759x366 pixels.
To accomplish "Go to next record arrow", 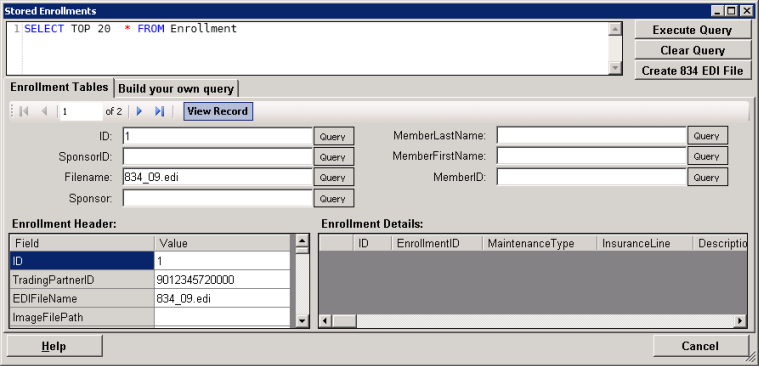I will click(x=139, y=111).
